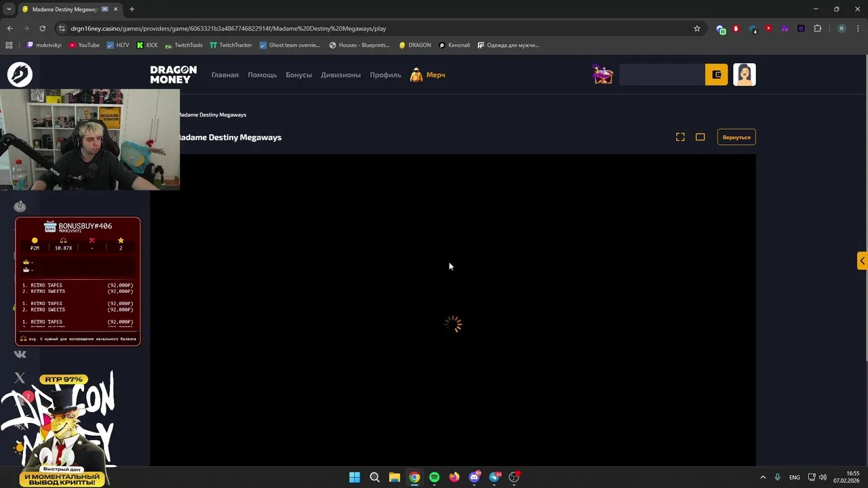868x488 pixels.
Task: Open the Houses - Blueprints bookmark
Action: (359, 45)
